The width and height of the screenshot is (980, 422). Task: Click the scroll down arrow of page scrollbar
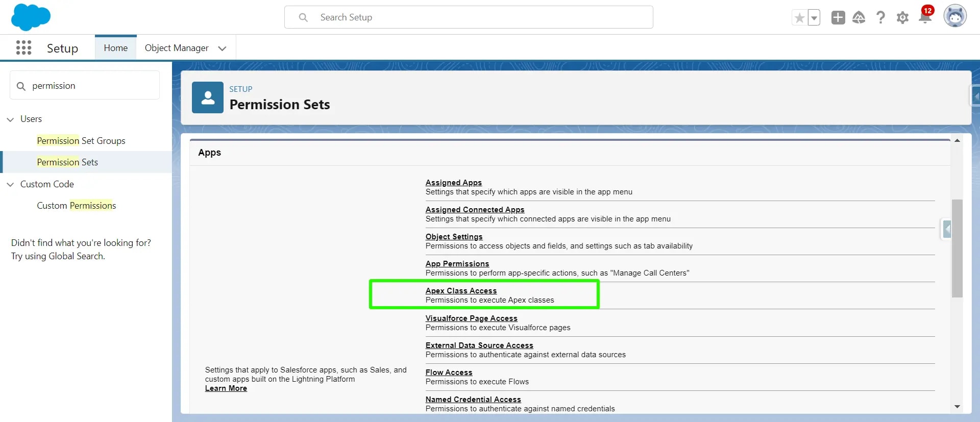[957, 407]
